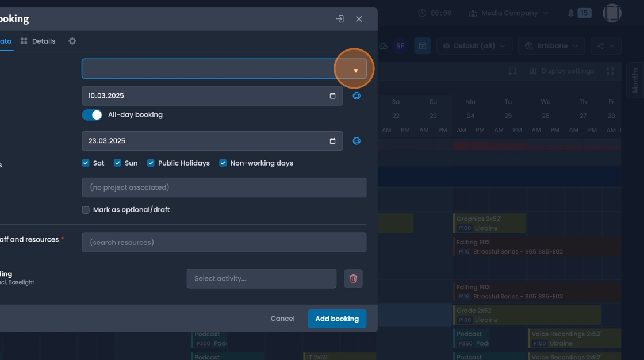Click the Select activity field

(x=262, y=278)
